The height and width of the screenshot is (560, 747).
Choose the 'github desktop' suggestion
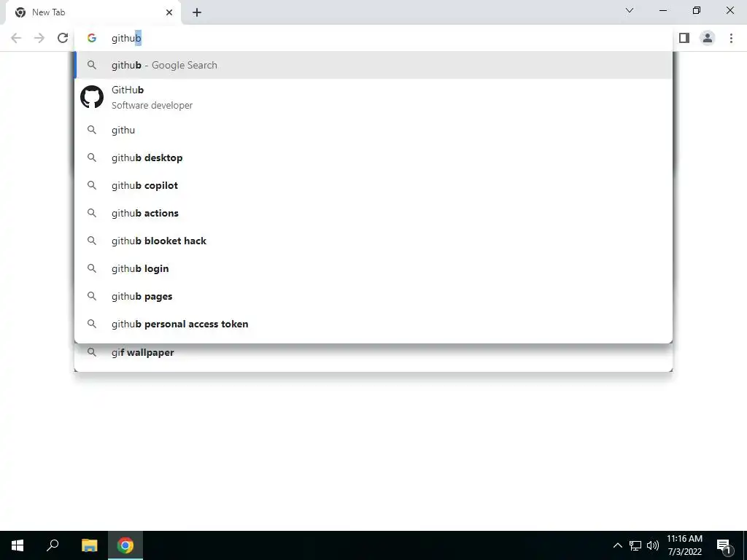373,157
